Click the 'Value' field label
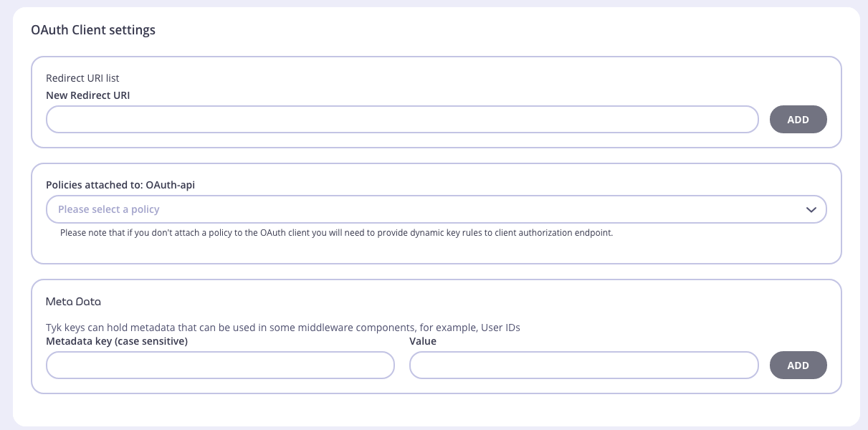 pos(423,341)
